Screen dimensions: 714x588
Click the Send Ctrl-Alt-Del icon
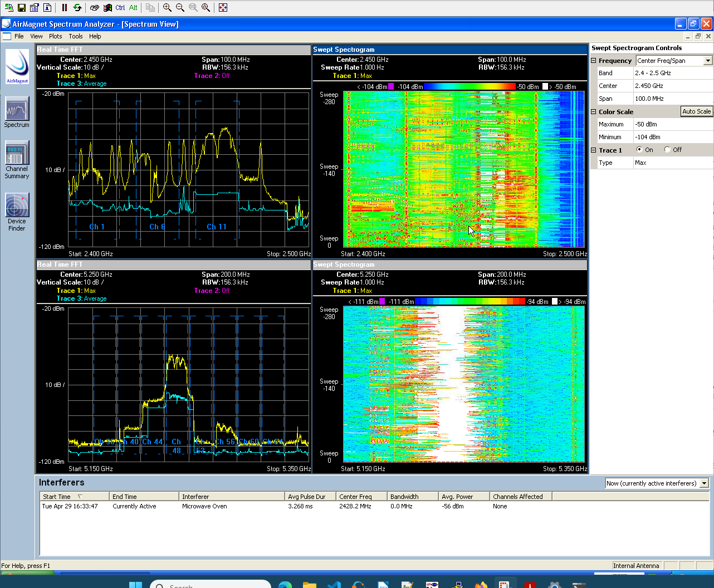95,8
